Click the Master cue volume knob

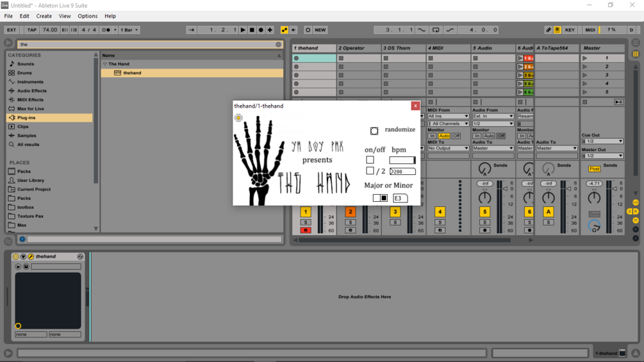[x=594, y=226]
